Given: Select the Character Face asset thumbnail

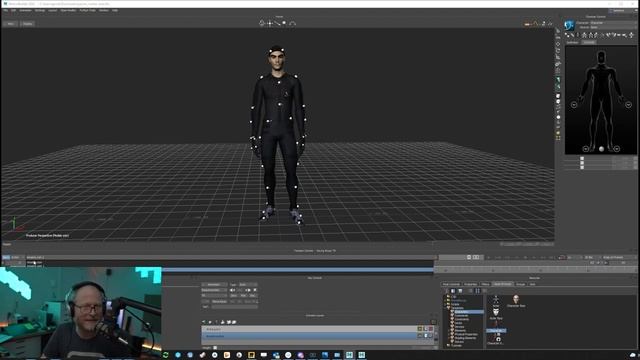Looking at the screenshot, I should tap(516, 301).
